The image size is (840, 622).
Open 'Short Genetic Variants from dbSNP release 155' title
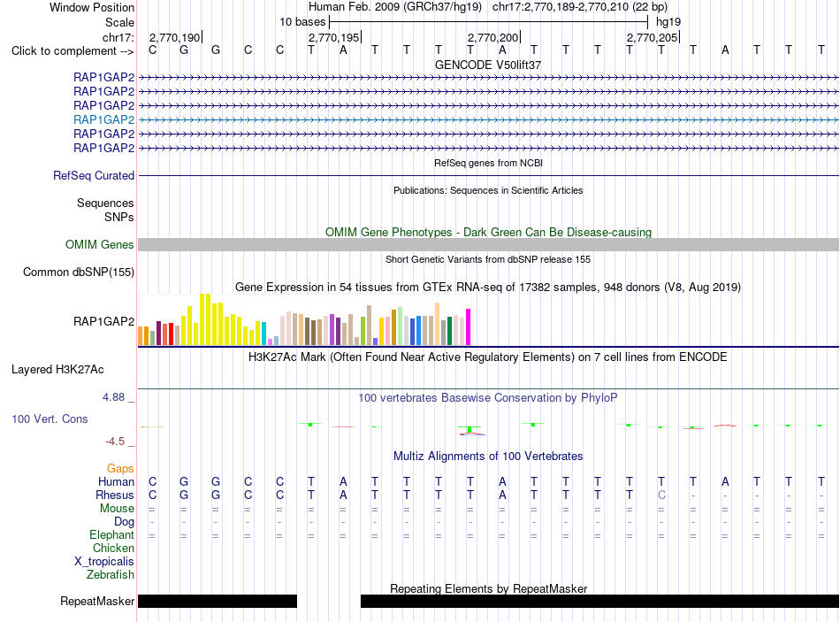[488, 259]
